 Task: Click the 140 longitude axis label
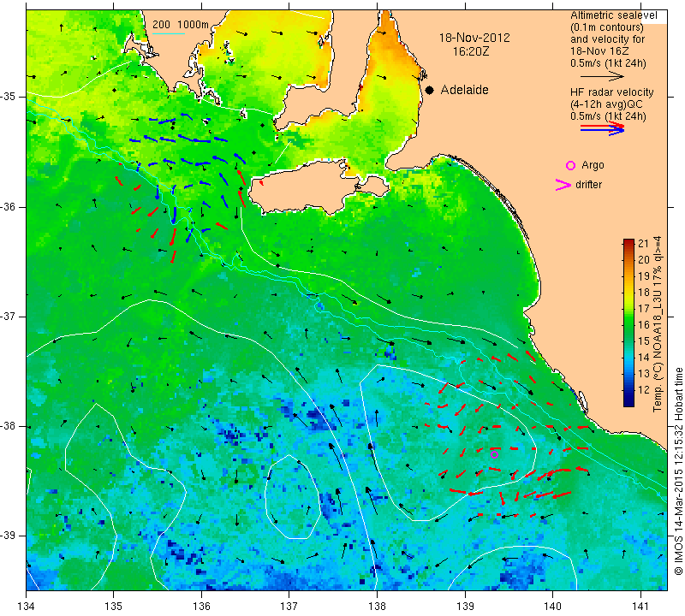click(552, 606)
